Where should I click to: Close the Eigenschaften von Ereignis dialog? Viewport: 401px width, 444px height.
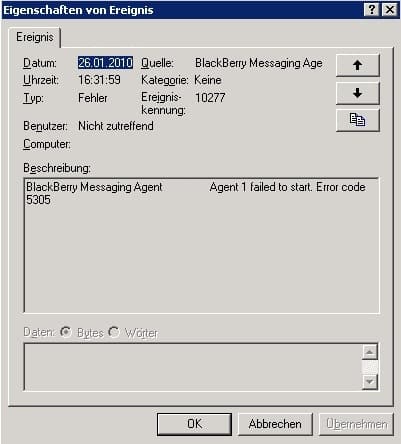[389, 10]
